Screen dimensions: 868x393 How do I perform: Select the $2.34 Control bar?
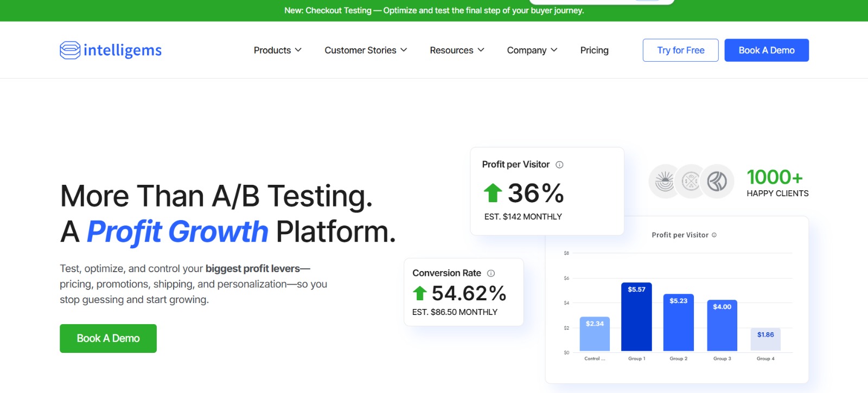tap(595, 334)
